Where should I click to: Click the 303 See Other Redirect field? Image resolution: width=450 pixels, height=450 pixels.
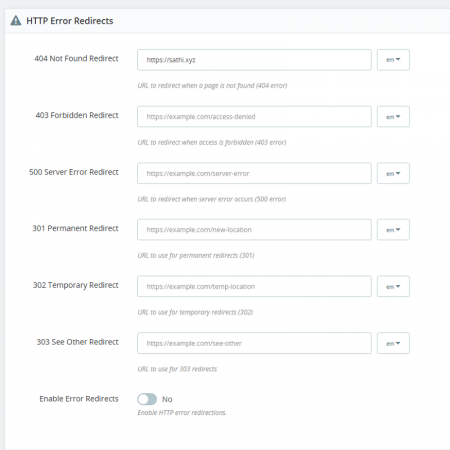[x=254, y=343]
